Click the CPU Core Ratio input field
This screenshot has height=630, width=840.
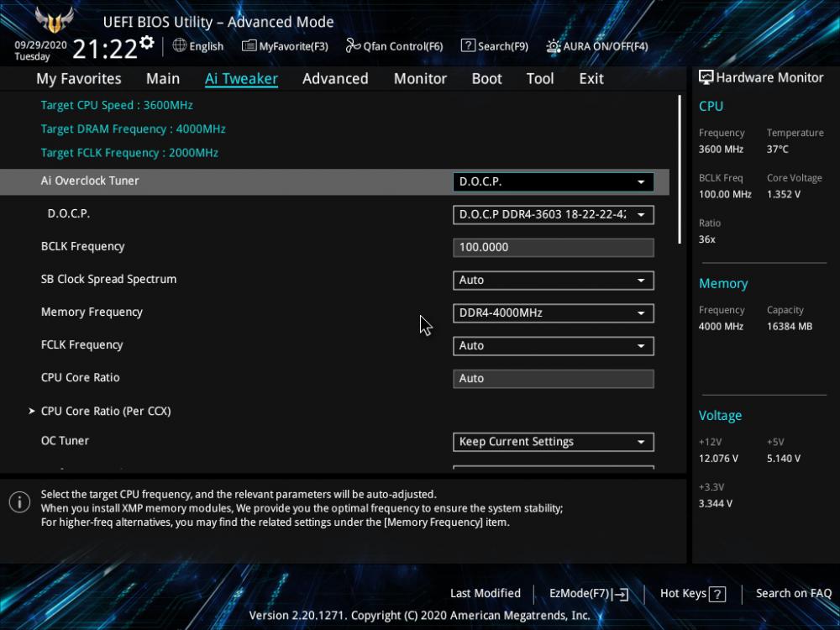click(x=554, y=379)
